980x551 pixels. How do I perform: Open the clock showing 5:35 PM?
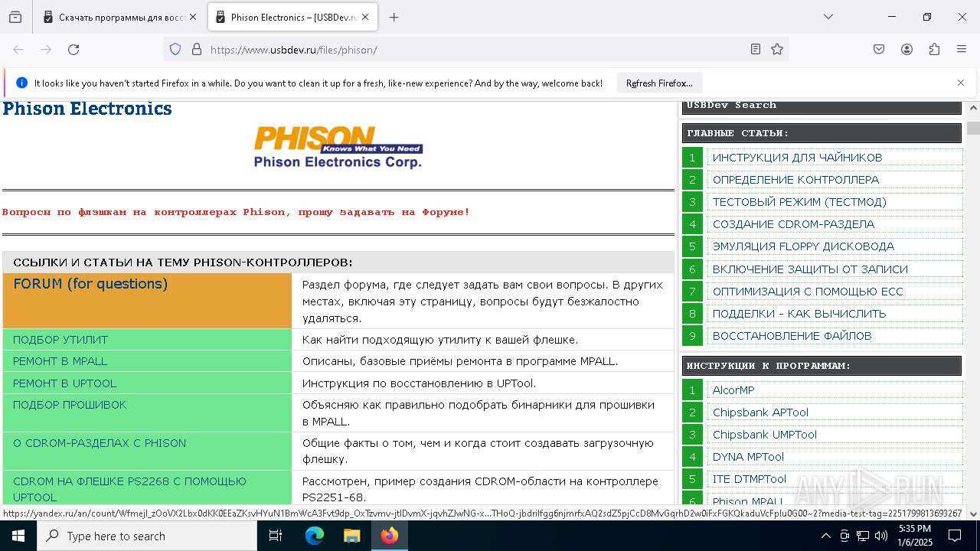[915, 536]
